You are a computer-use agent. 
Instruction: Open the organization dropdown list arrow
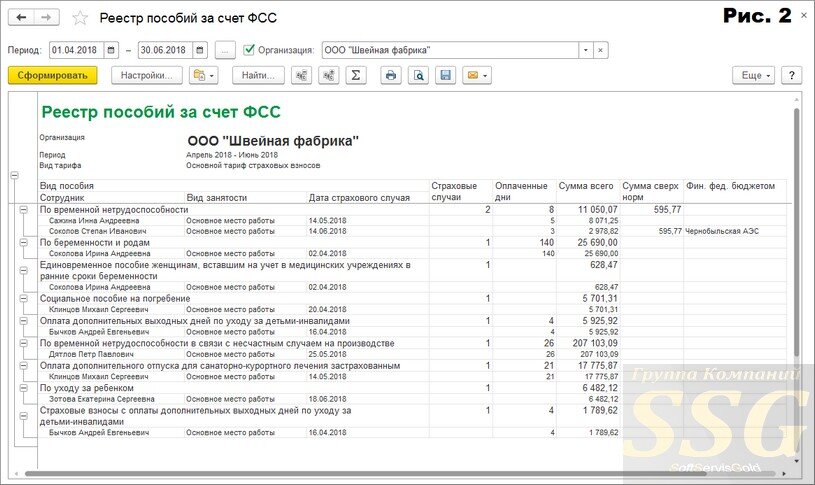coord(586,50)
